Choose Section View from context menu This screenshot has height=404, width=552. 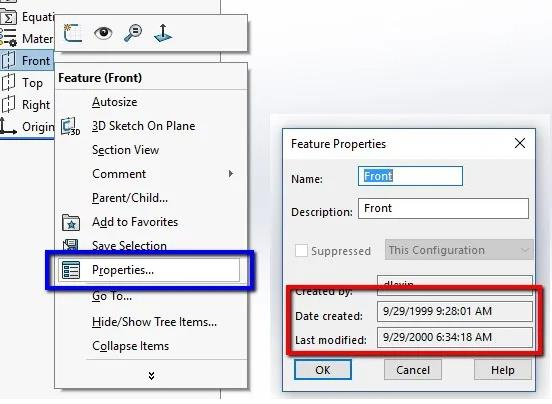[x=125, y=150]
